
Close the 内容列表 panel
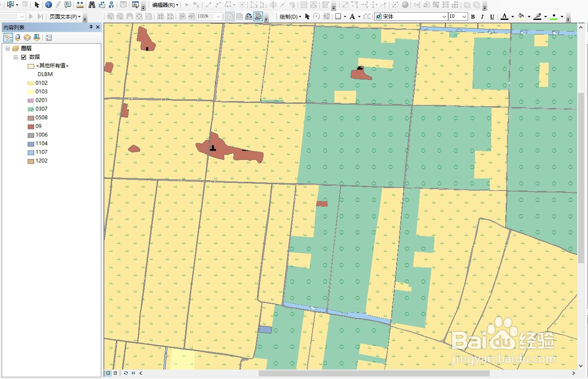[98, 27]
